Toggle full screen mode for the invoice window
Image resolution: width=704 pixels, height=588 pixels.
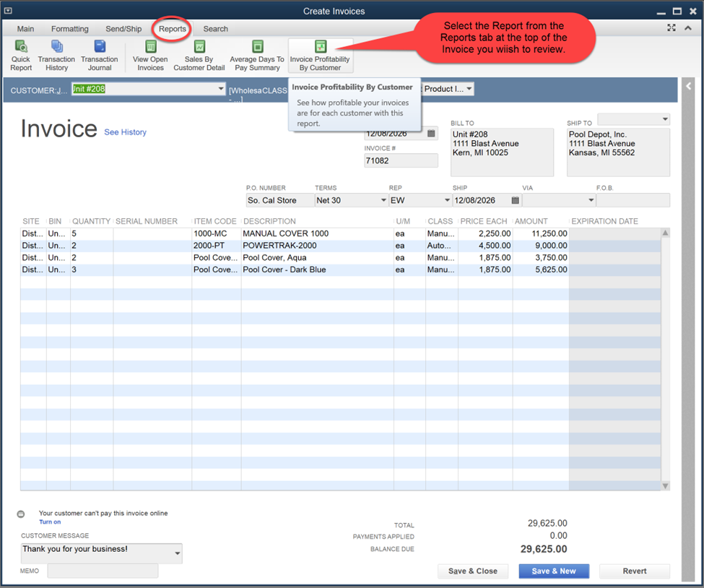[671, 27]
